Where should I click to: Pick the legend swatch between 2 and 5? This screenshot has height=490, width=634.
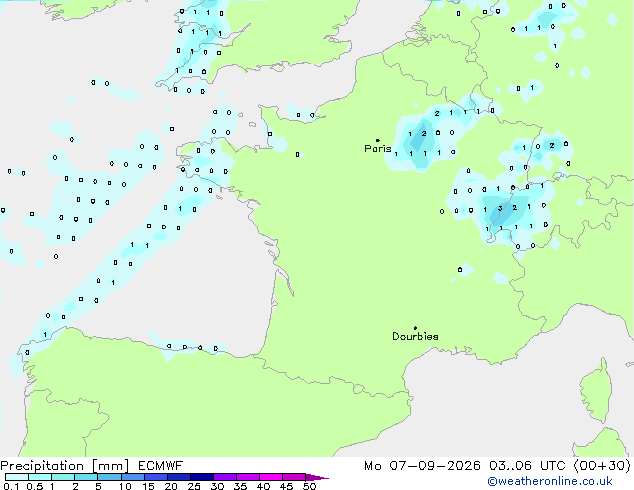pyautogui.click(x=86, y=477)
